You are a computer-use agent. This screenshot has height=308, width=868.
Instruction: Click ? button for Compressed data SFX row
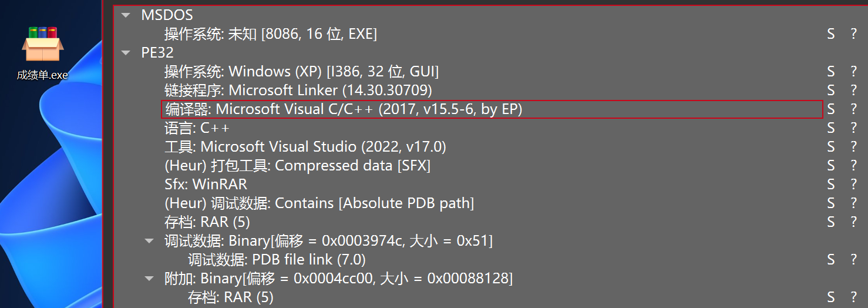[x=853, y=166]
